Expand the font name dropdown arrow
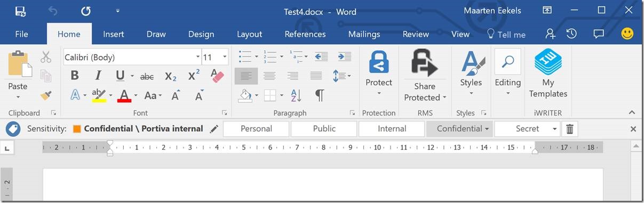The width and height of the screenshot is (644, 203). click(x=198, y=57)
